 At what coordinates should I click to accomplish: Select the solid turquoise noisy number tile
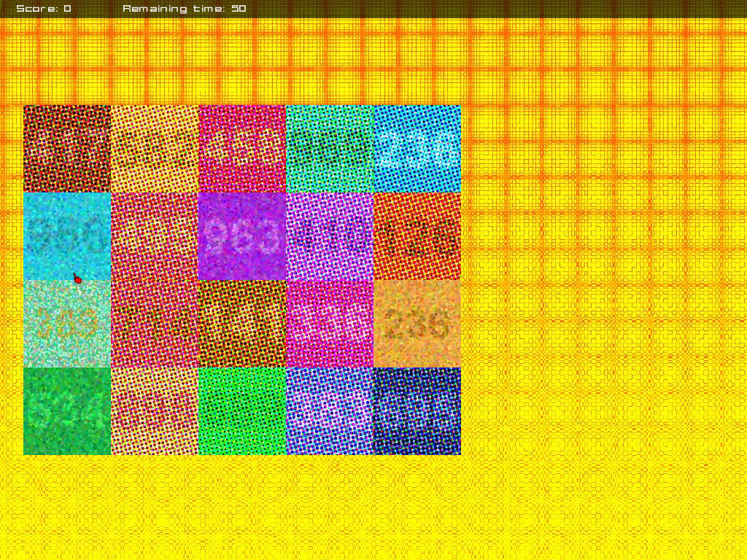click(x=67, y=236)
